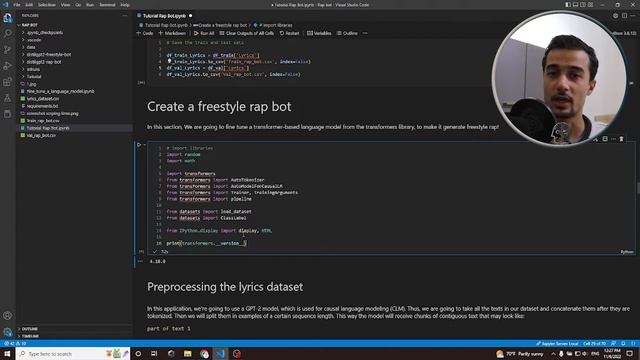The height and width of the screenshot is (360, 640).
Task: Click the VS Code taskbar icon
Action: coord(220,353)
